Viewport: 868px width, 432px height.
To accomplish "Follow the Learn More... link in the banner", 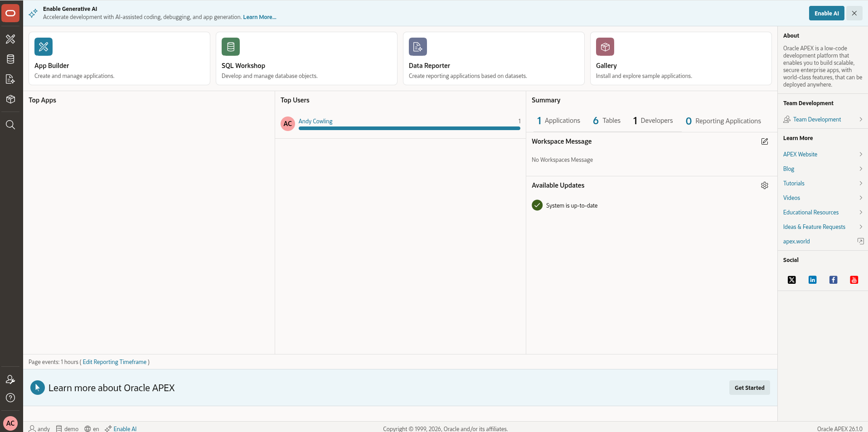I will point(260,17).
